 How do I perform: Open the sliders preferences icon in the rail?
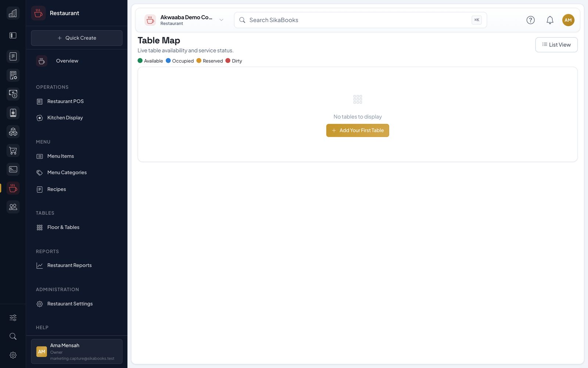pyautogui.click(x=13, y=318)
